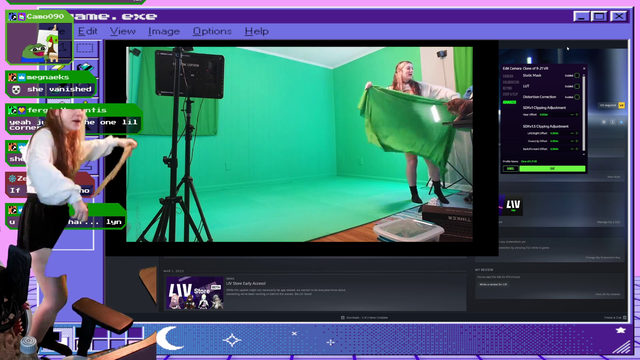Open the Edit menu
This screenshot has height=360, width=640.
click(x=87, y=31)
